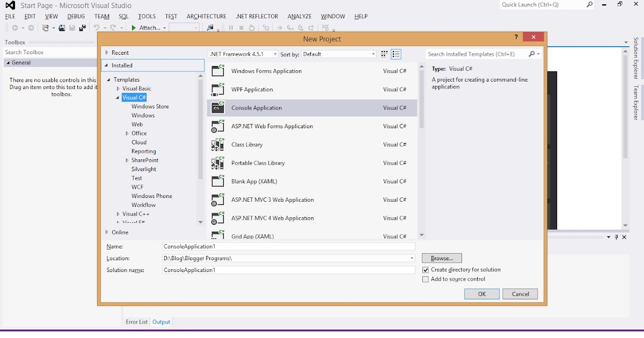Expand the Visual C++ templates node
644x338 pixels.
coord(118,214)
